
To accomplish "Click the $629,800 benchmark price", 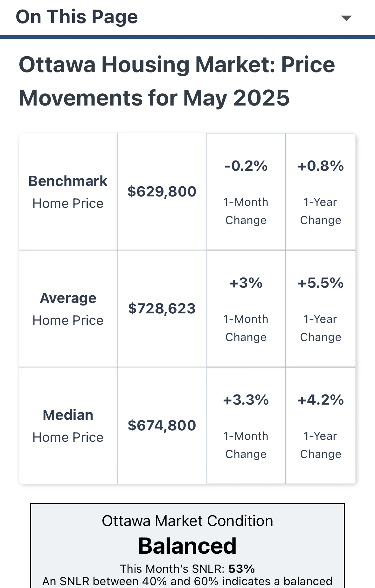I will pyautogui.click(x=162, y=192).
